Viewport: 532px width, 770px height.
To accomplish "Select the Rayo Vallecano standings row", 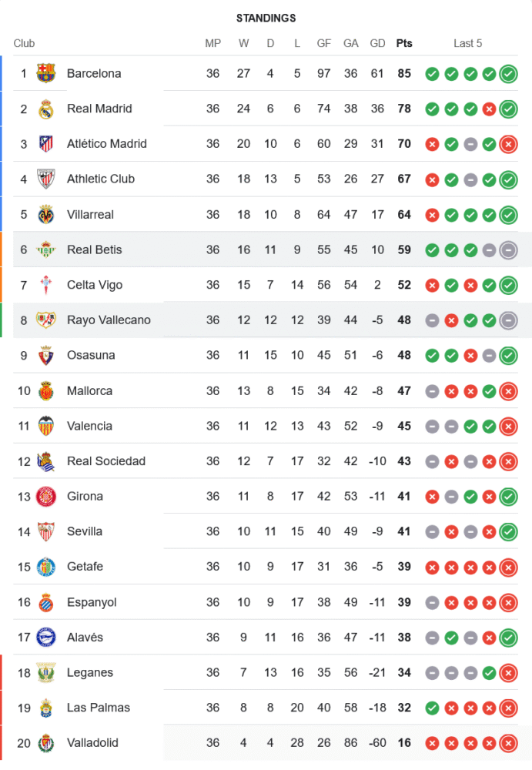I will click(x=269, y=320).
